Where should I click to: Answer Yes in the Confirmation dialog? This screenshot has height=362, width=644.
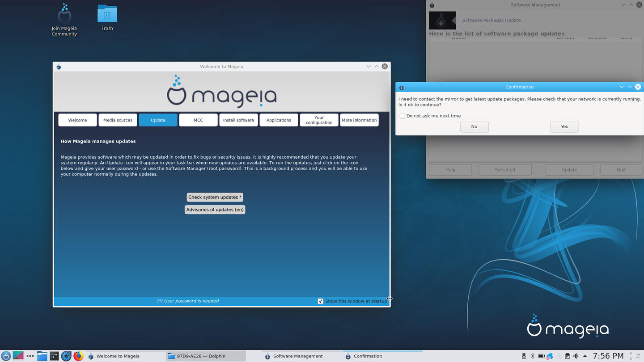(x=564, y=126)
